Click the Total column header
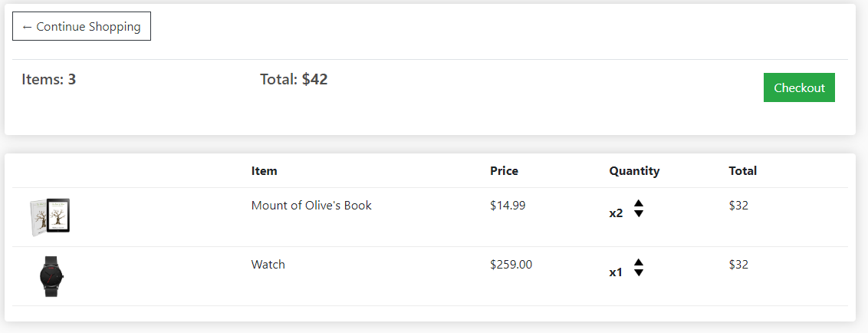Screen dimensions: 868x333 [742, 170]
